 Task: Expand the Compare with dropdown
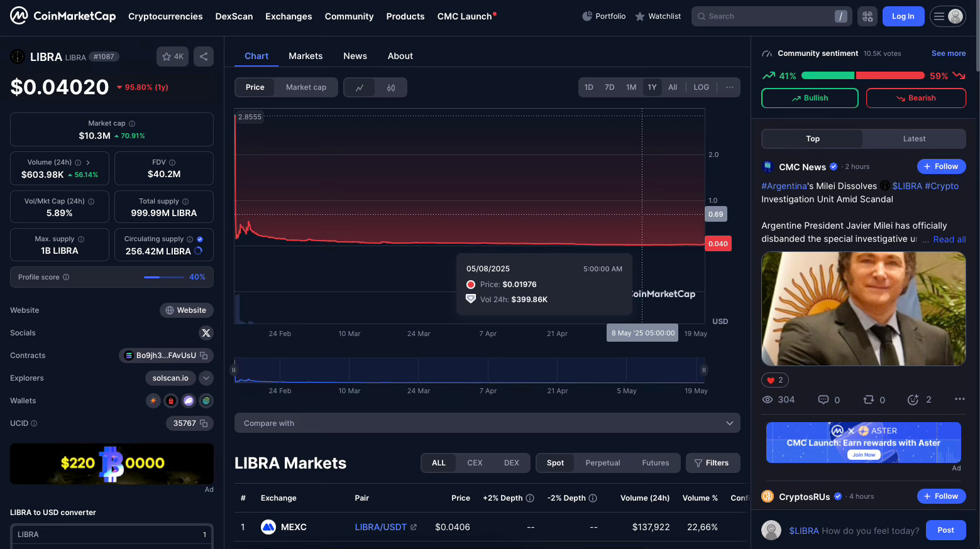pos(487,423)
